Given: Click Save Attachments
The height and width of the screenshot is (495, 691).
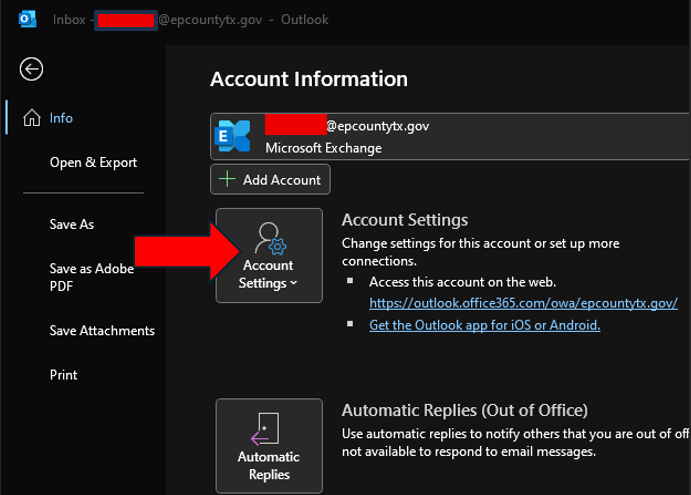Looking at the screenshot, I should coord(102,331).
